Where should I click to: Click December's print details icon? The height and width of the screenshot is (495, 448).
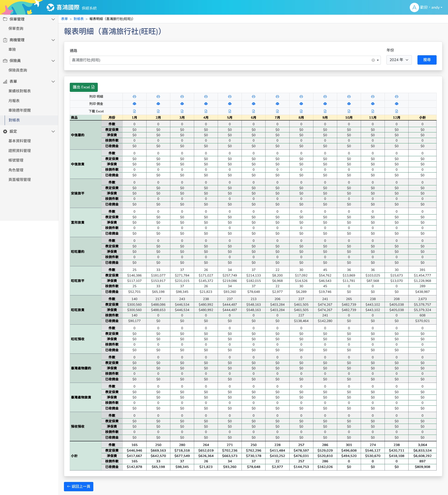click(396, 97)
